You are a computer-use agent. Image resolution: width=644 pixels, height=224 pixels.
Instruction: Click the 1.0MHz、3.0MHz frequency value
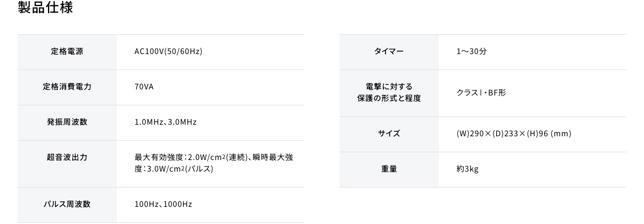click(165, 122)
